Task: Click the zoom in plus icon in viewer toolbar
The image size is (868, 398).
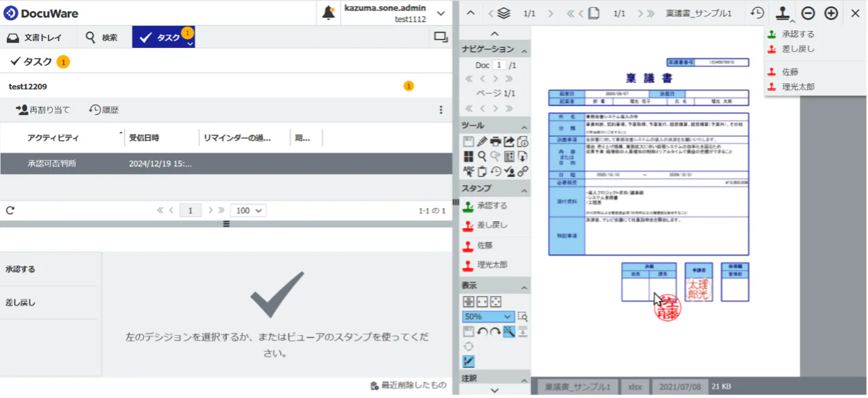Action: [831, 13]
